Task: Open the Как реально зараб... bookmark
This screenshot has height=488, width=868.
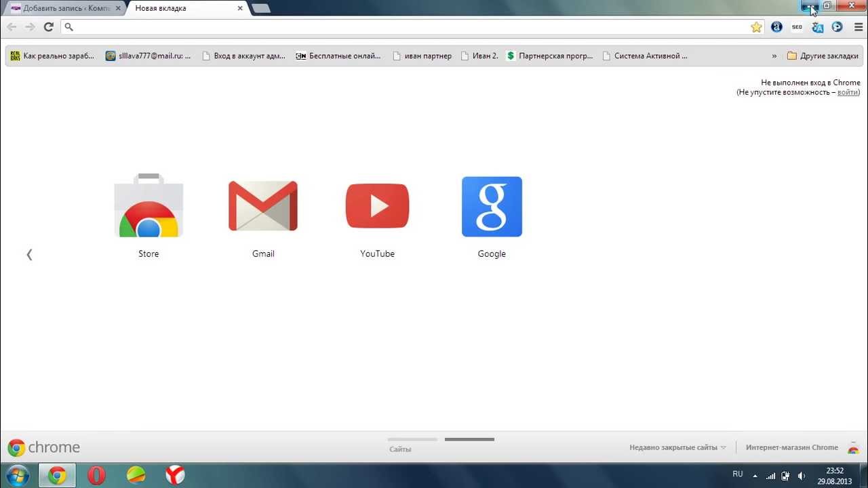Action: (52, 56)
